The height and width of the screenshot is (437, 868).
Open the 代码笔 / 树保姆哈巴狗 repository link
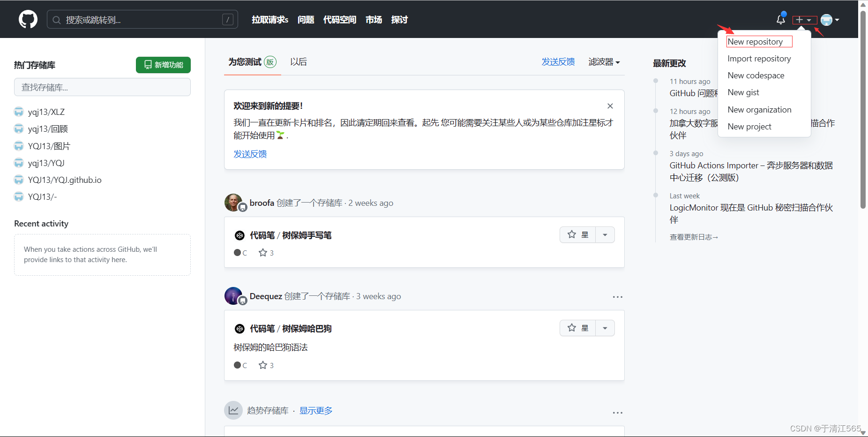click(291, 329)
